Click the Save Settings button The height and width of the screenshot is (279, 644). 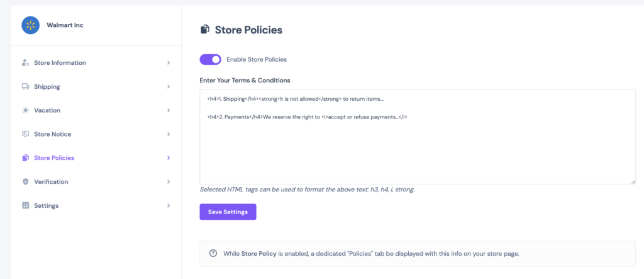point(228,212)
